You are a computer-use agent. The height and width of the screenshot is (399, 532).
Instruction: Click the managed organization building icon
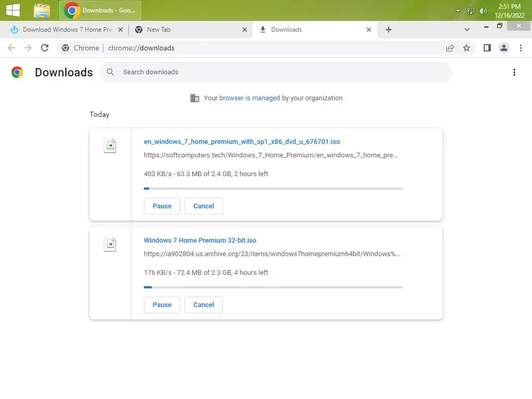194,98
